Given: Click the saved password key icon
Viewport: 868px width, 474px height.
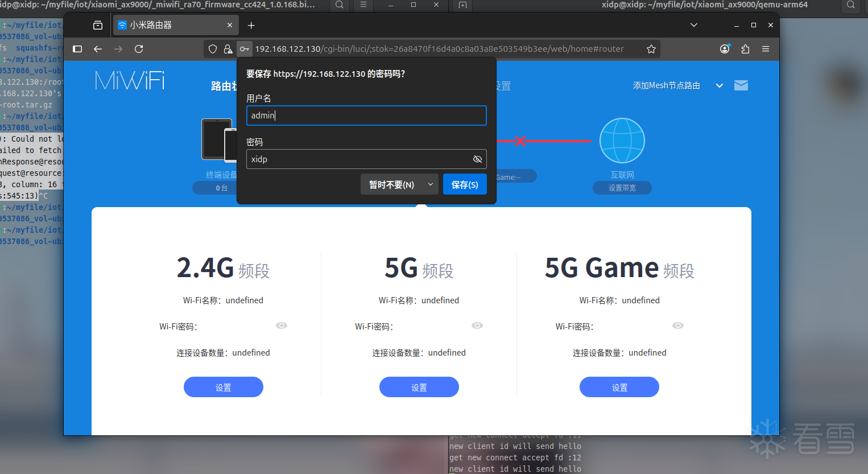Looking at the screenshot, I should coord(245,49).
